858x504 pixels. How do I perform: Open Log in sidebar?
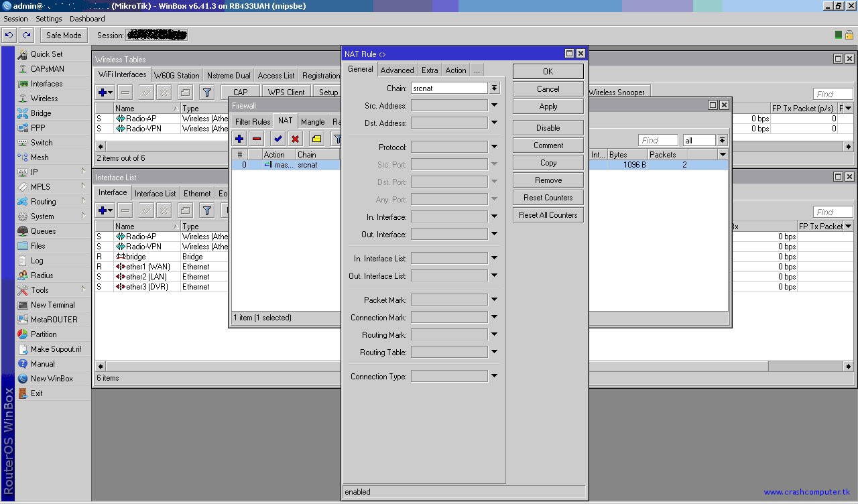pyautogui.click(x=37, y=261)
